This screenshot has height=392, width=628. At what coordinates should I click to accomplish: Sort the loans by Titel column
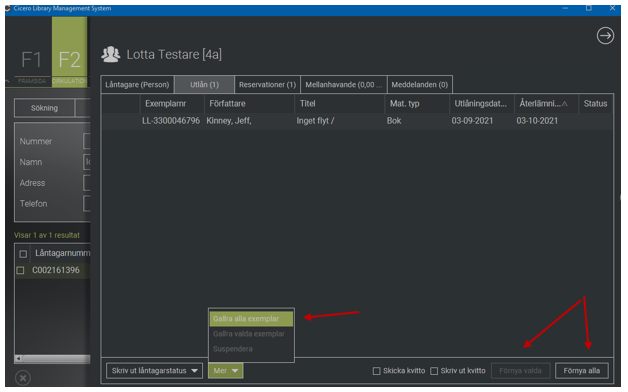(339, 104)
